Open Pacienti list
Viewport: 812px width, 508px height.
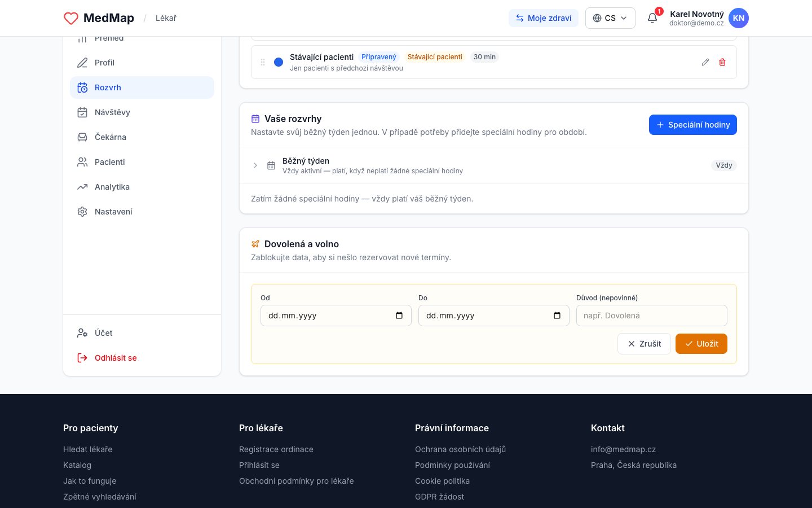[142, 162]
